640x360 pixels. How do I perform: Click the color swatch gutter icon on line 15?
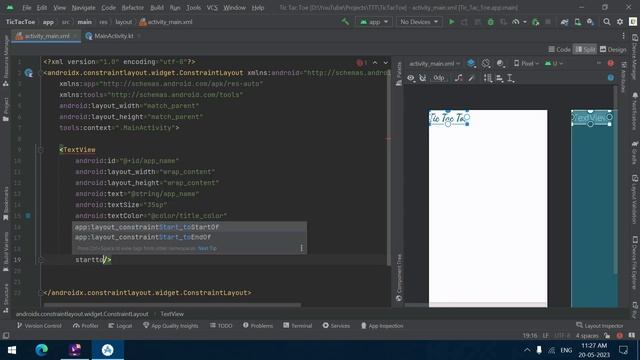28,216
